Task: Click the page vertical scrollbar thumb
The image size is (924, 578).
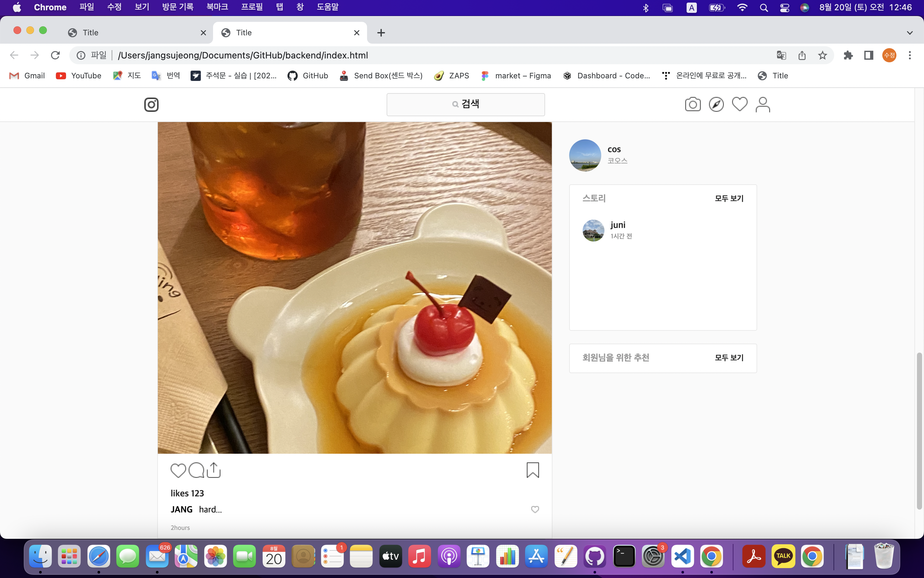Action: [x=920, y=431]
